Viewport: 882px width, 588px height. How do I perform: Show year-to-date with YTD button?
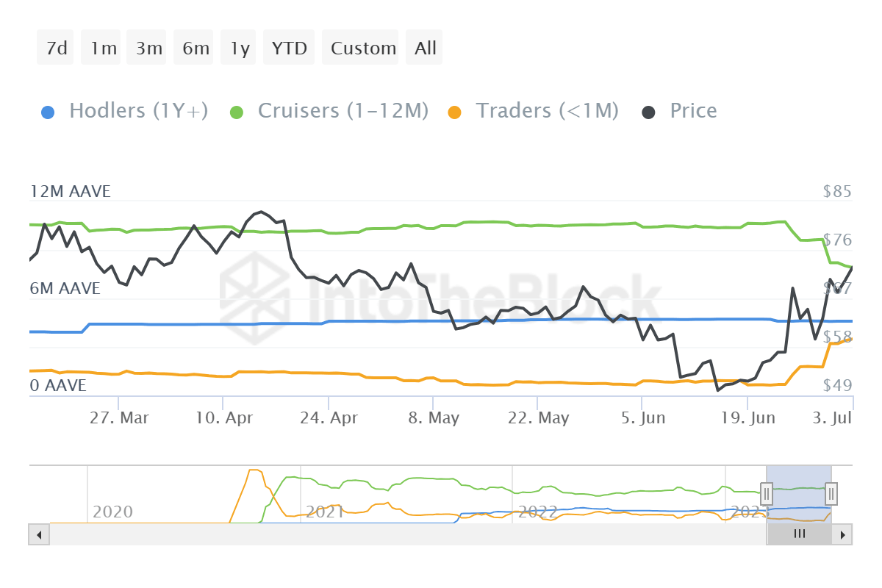(x=289, y=49)
